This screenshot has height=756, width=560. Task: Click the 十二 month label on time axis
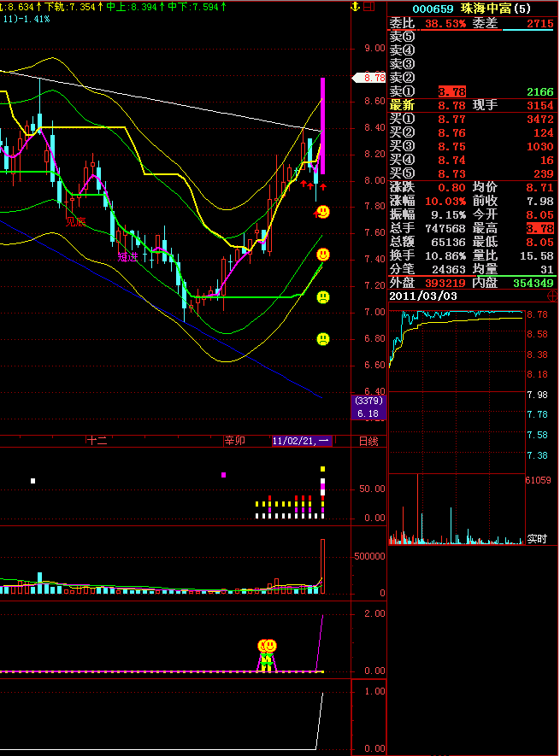point(97,441)
